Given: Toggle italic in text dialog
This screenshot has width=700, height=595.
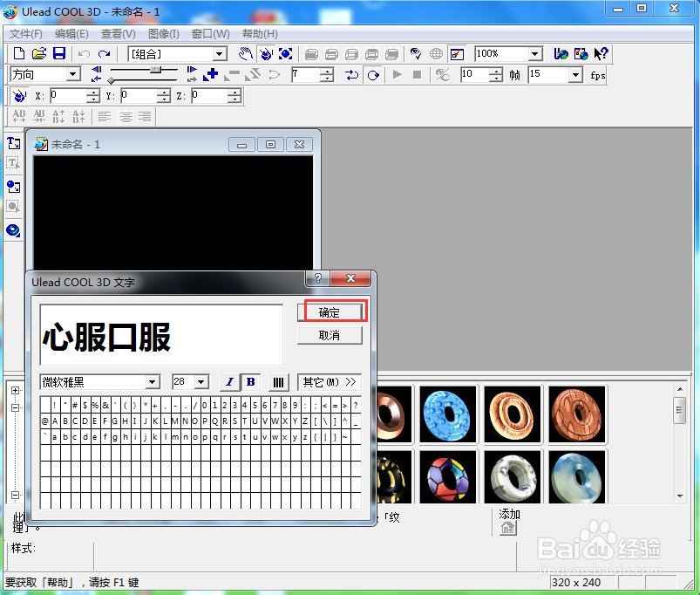Looking at the screenshot, I should (230, 382).
